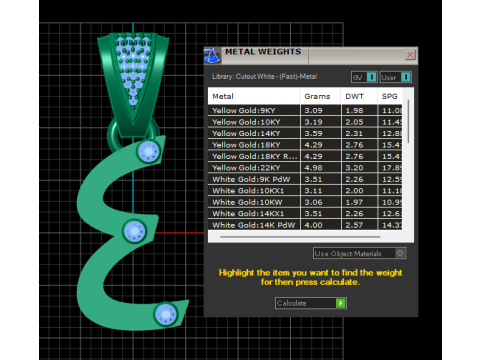
Task: Click the 4.98 grams value
Action: (313, 168)
